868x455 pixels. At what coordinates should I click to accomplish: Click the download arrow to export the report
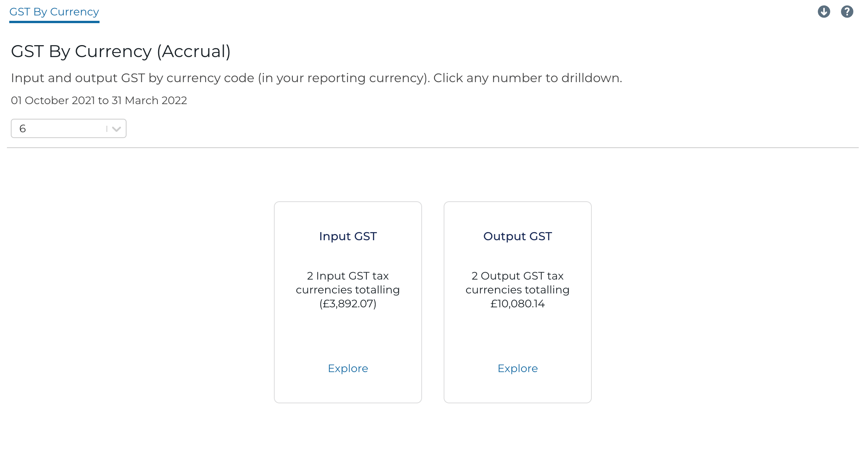[824, 12]
